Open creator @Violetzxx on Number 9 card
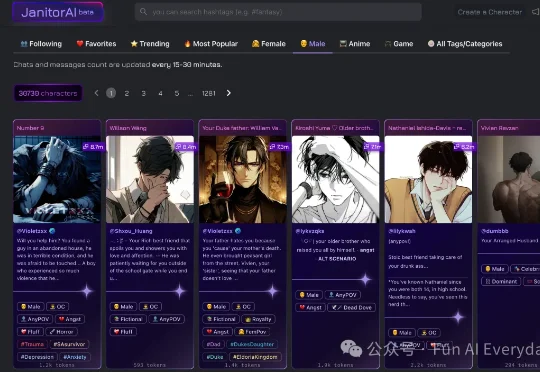The width and height of the screenshot is (540, 372). 32,231
